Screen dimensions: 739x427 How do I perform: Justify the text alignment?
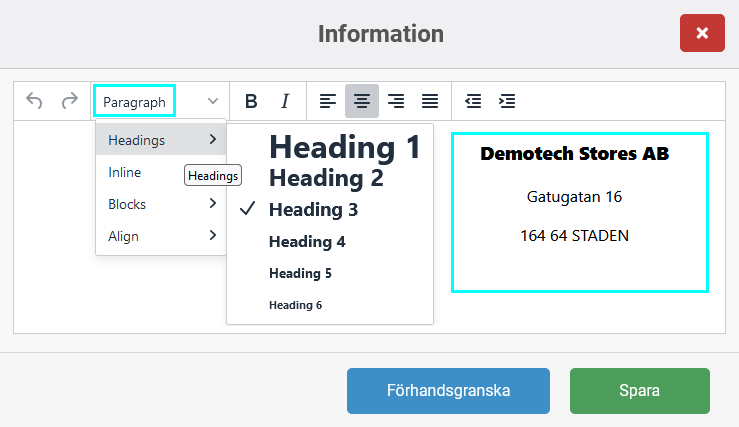click(430, 101)
